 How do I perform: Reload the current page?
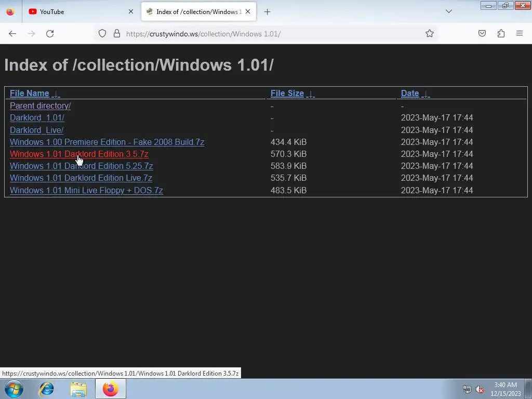[x=50, y=34]
